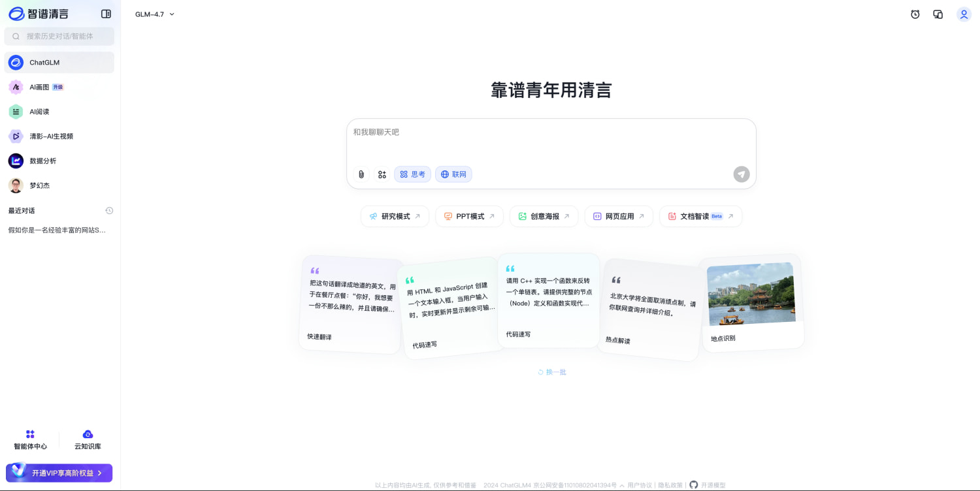The width and height of the screenshot is (980, 491).
Task: Open 文档智读 Beta
Action: pos(700,216)
